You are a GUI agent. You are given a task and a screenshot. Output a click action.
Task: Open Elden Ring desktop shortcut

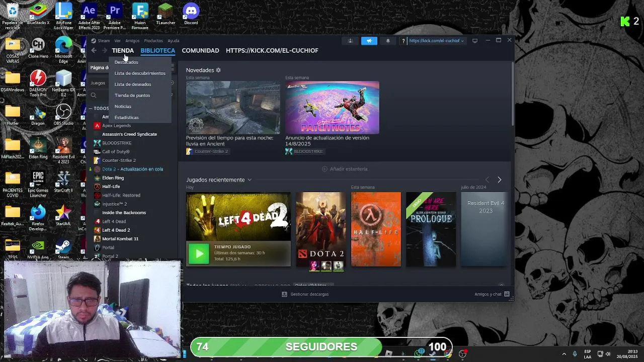pyautogui.click(x=38, y=148)
